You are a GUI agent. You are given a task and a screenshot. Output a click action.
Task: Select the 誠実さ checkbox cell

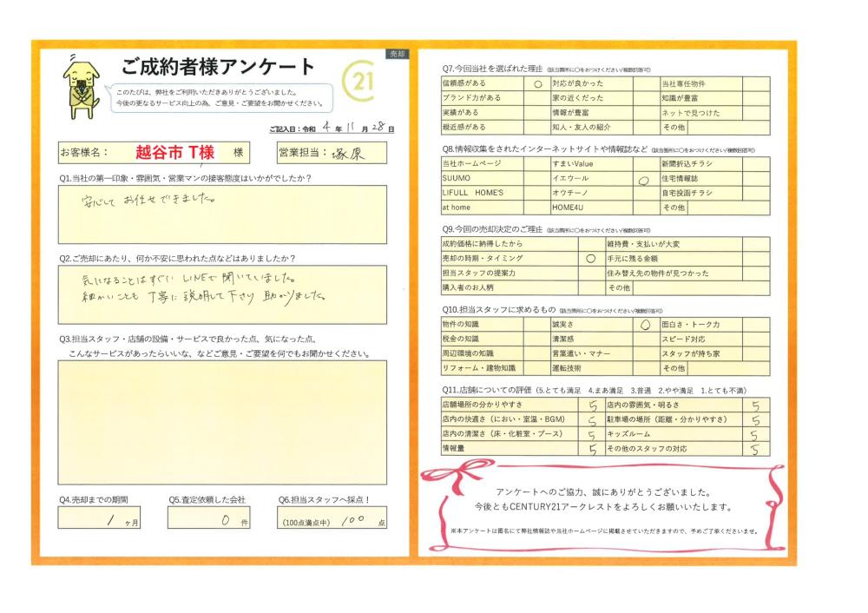[645, 325]
